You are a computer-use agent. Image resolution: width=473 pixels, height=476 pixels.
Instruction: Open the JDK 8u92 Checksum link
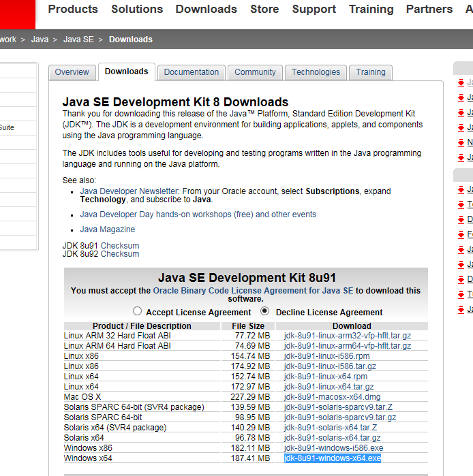120,254
